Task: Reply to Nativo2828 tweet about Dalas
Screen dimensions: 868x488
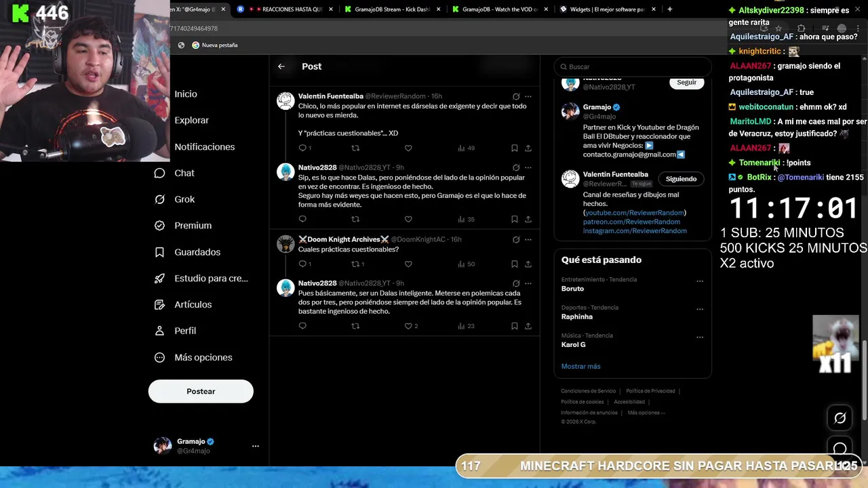Action: point(302,219)
